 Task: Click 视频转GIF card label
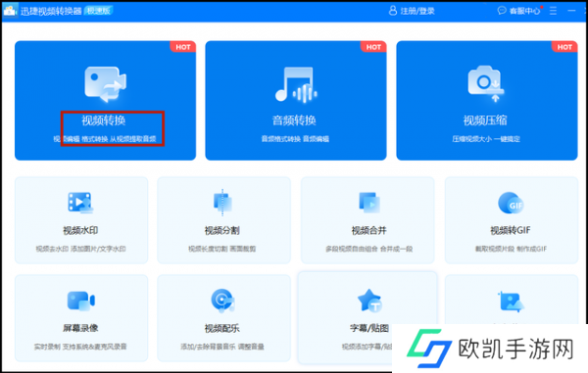pos(511,230)
